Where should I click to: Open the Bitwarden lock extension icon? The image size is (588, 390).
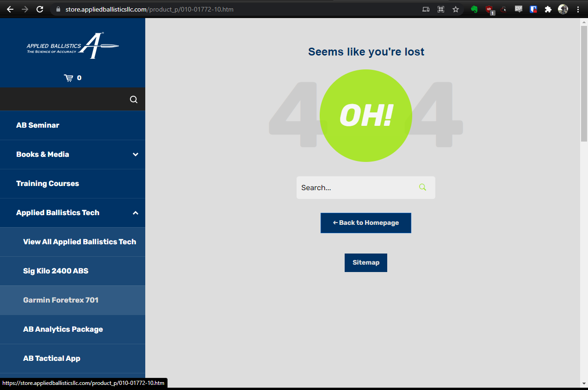pos(533,9)
